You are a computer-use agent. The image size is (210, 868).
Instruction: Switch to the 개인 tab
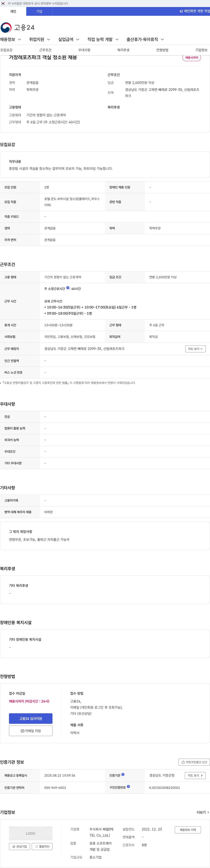tap(13, 11)
